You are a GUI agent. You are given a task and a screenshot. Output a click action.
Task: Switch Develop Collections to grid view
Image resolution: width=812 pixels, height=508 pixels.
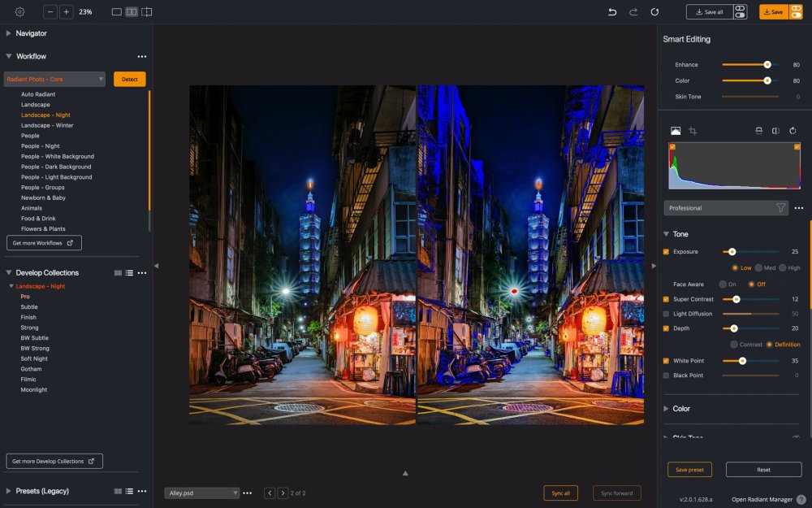coord(118,272)
